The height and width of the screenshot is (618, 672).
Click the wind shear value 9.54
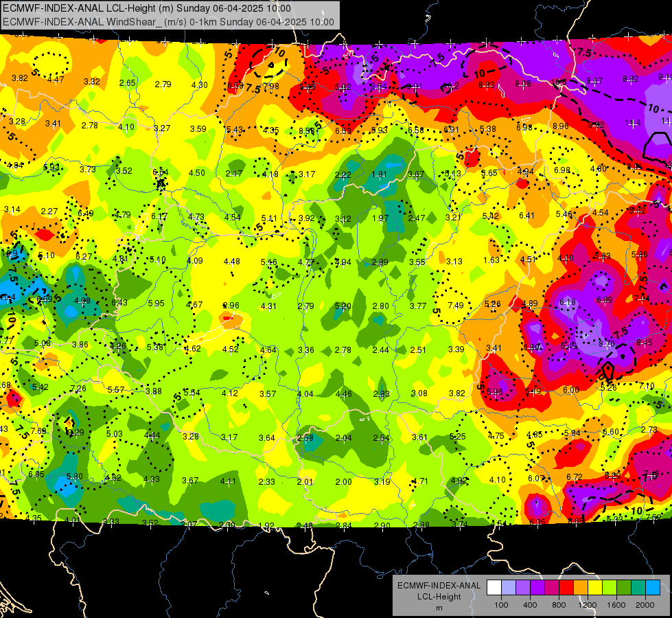point(378,87)
